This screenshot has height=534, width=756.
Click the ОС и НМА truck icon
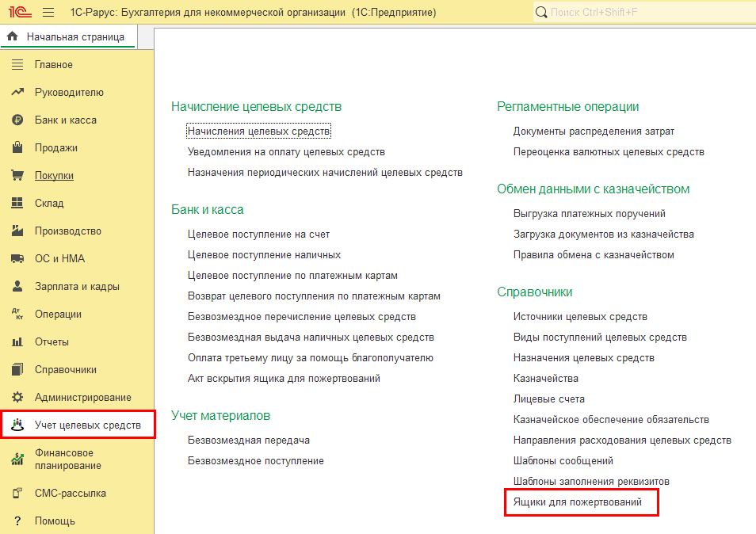point(17,259)
